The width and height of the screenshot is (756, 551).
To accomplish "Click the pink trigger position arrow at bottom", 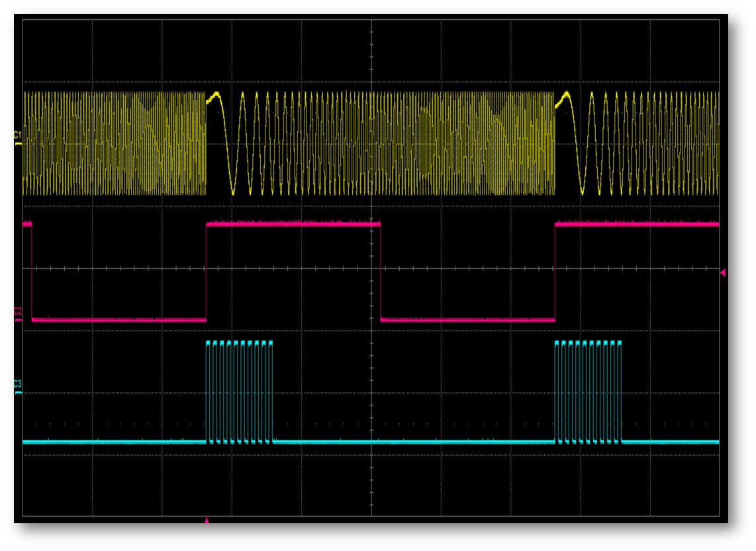I will click(x=207, y=521).
